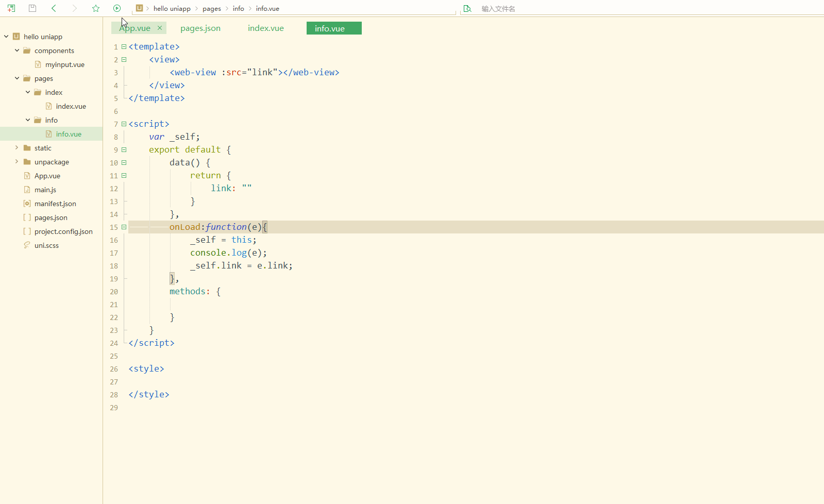Click info.vue in the breadcrumb path
The height and width of the screenshot is (504, 824).
267,9
